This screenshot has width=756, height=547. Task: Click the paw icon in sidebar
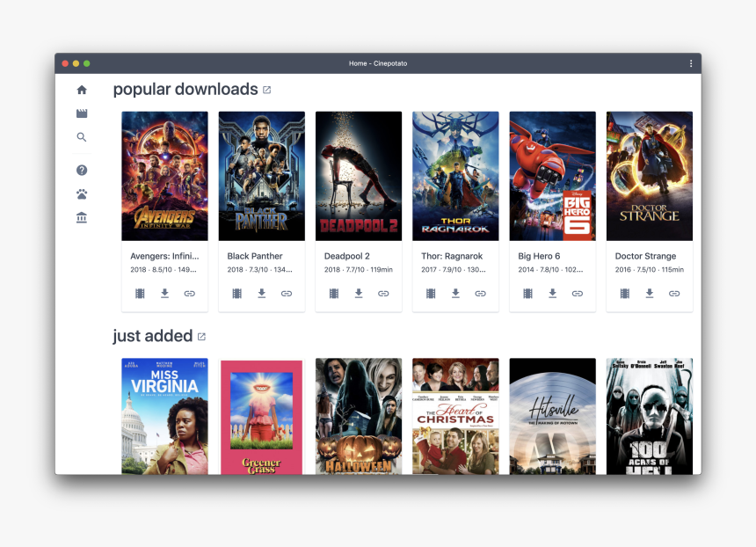[x=82, y=193]
